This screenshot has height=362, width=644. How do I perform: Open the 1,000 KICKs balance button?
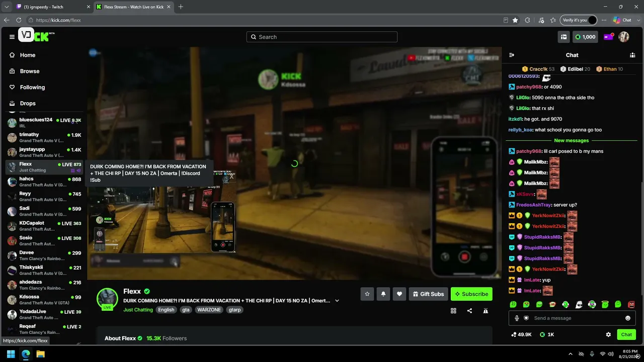585,37
